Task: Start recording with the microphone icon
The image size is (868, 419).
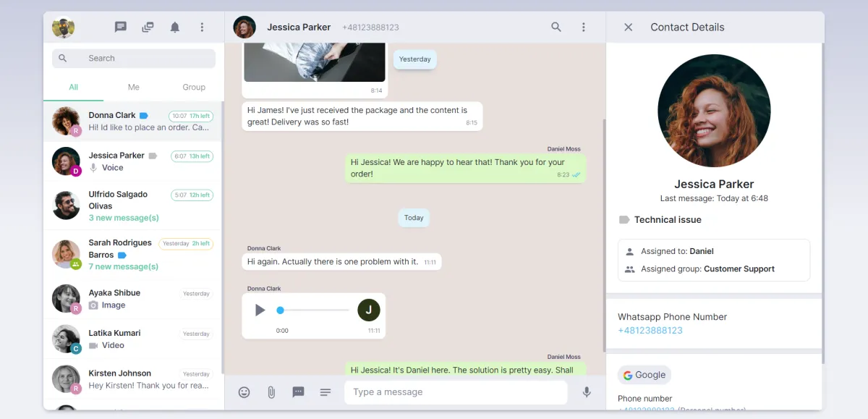Action: point(587,392)
